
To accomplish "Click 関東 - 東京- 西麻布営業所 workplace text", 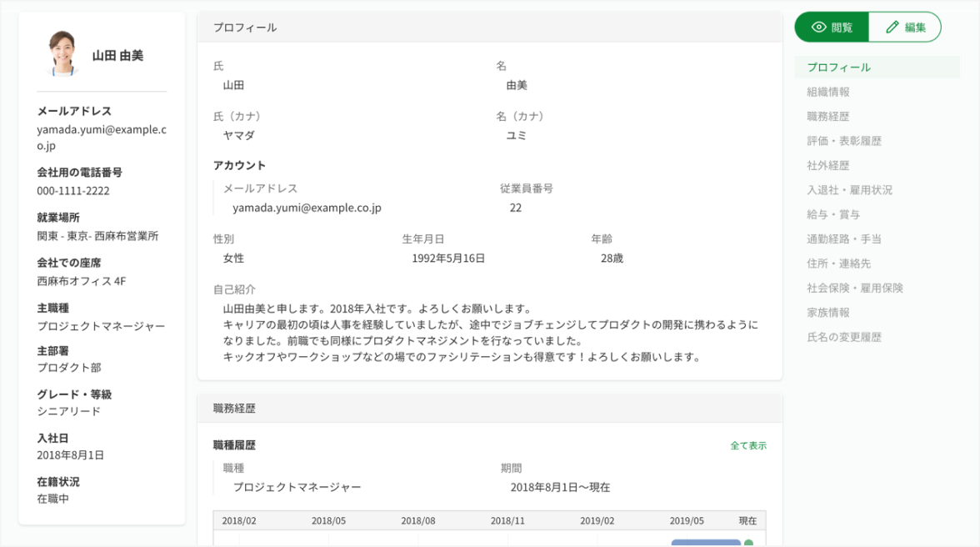I will click(97, 236).
